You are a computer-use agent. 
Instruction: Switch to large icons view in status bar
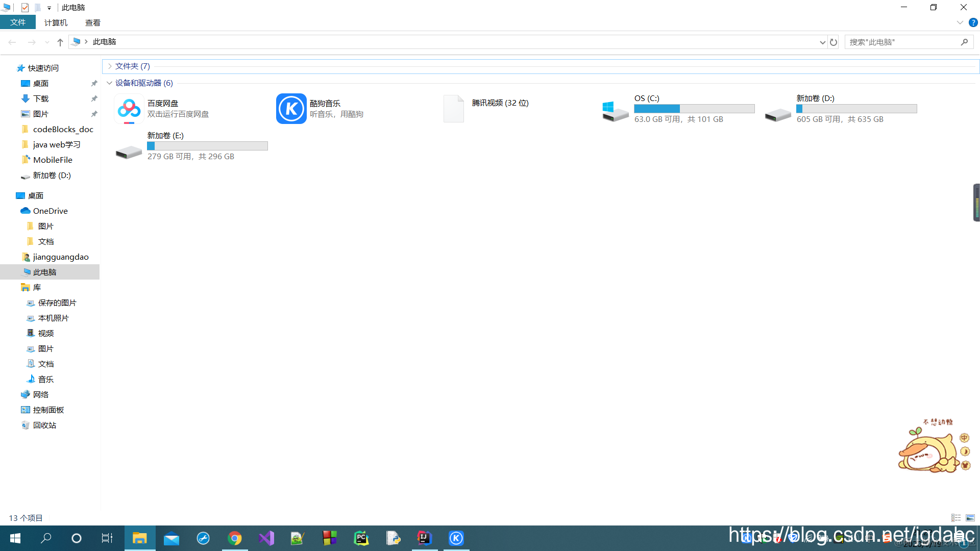970,518
